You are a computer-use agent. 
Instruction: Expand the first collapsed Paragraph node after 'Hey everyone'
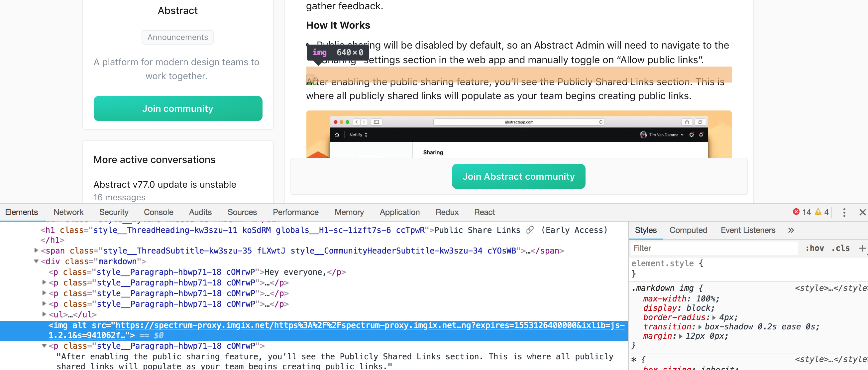(44, 282)
